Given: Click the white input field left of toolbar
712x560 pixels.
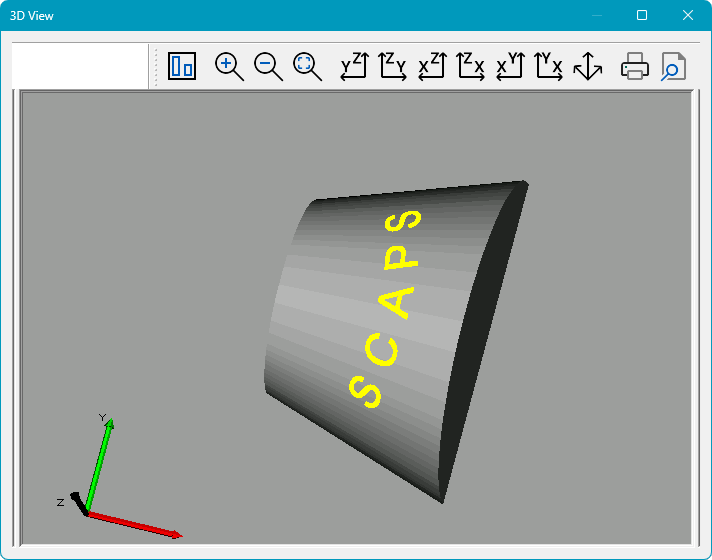Looking at the screenshot, I should coord(80,66).
